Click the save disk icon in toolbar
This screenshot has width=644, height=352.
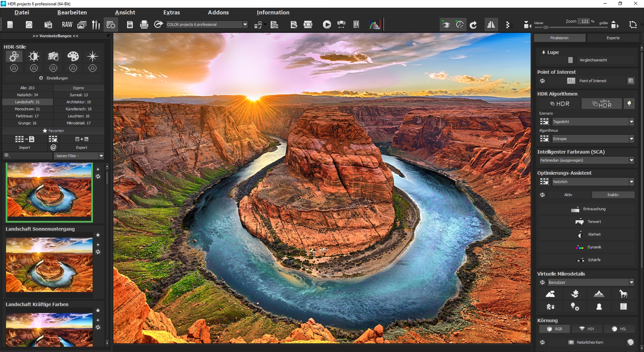coord(130,25)
